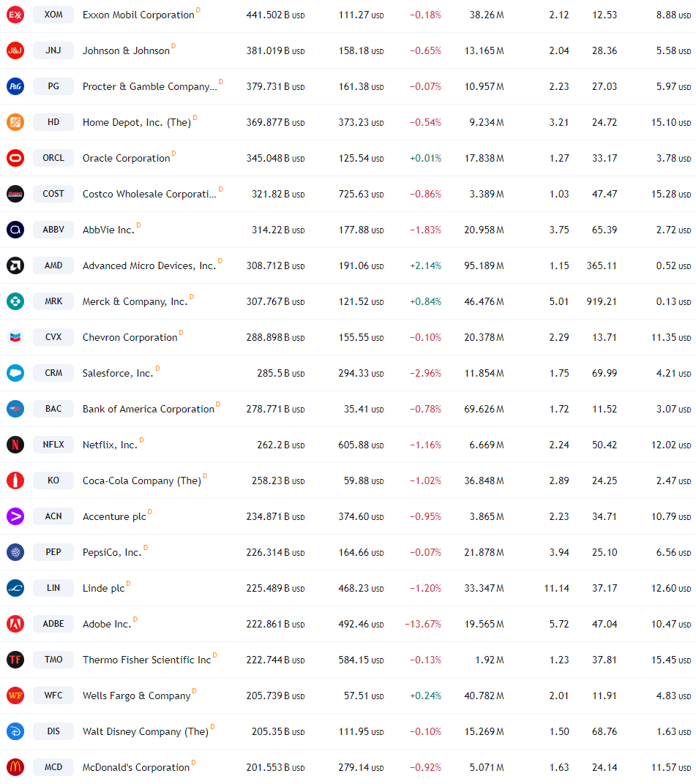The height and width of the screenshot is (784, 696).
Task: Click the Oracle logo icon
Action: [15, 158]
